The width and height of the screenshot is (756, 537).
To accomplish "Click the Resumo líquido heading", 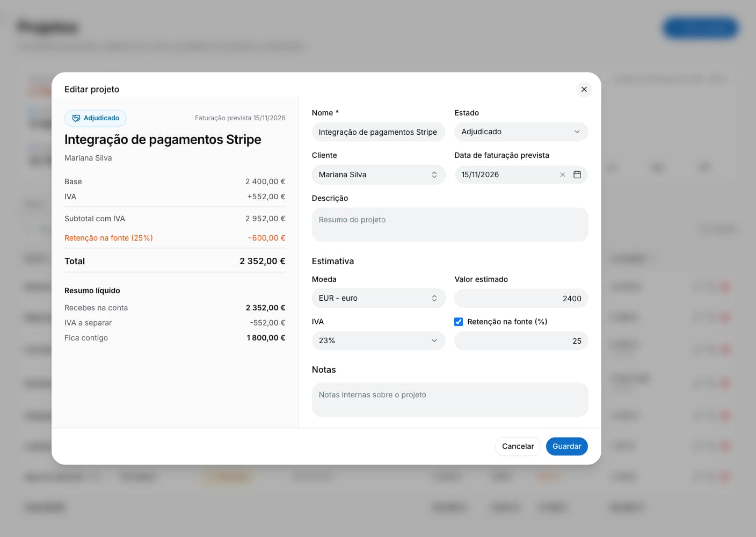I will click(x=92, y=291).
